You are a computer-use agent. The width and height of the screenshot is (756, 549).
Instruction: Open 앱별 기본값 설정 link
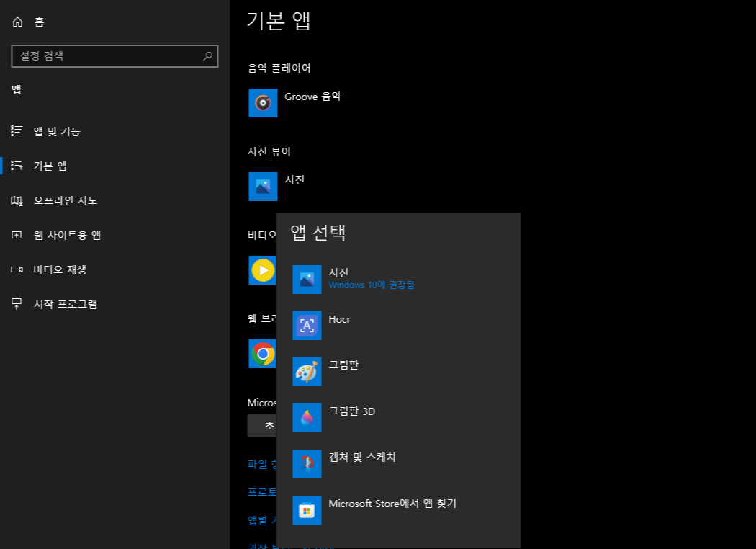pyautogui.click(x=262, y=520)
